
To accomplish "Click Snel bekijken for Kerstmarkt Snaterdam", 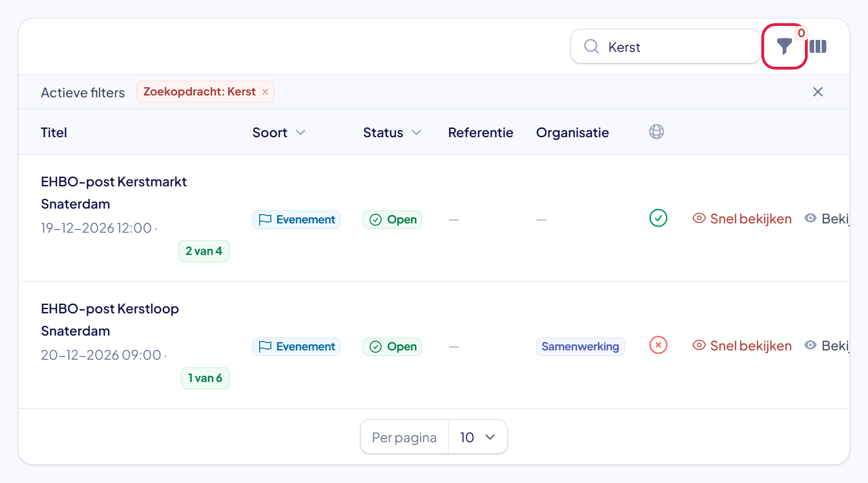I will coord(742,219).
